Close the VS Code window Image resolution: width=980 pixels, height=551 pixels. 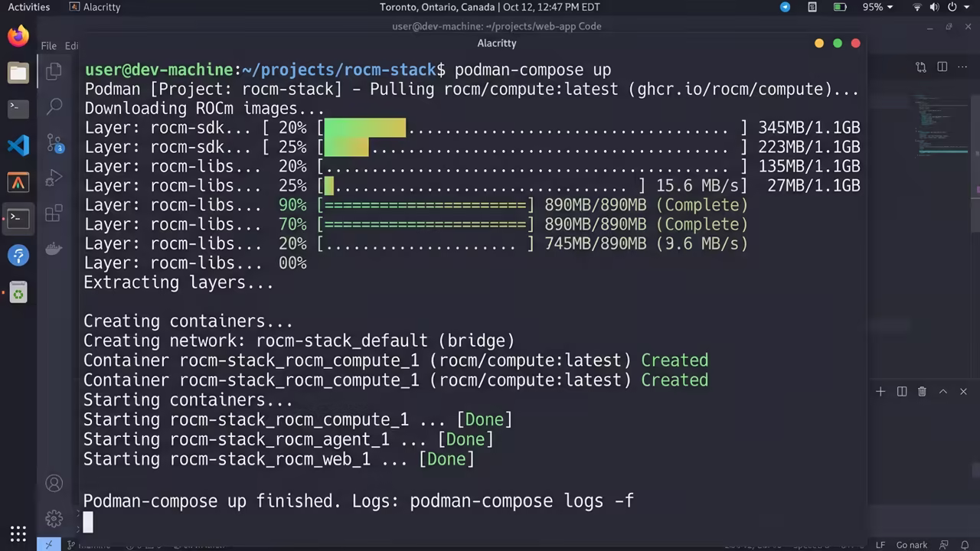point(969,27)
